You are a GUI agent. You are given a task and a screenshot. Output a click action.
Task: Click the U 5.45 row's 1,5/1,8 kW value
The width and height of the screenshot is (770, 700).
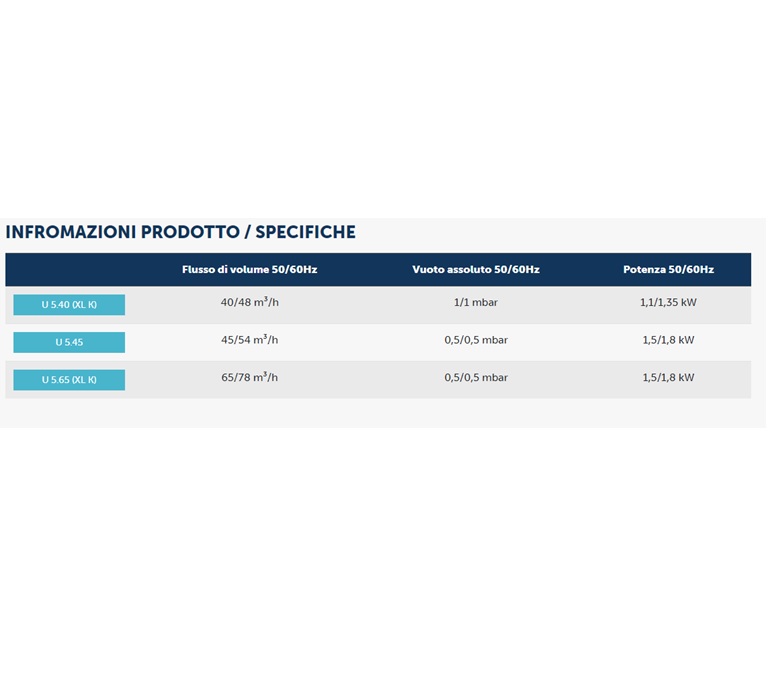668,340
